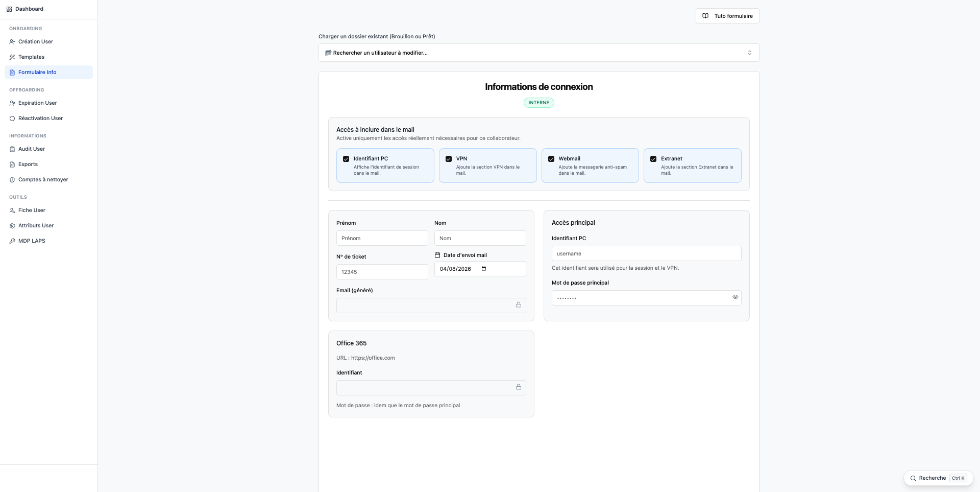
Task: Open the Recherche Ctrl K button
Action: [x=938, y=478]
